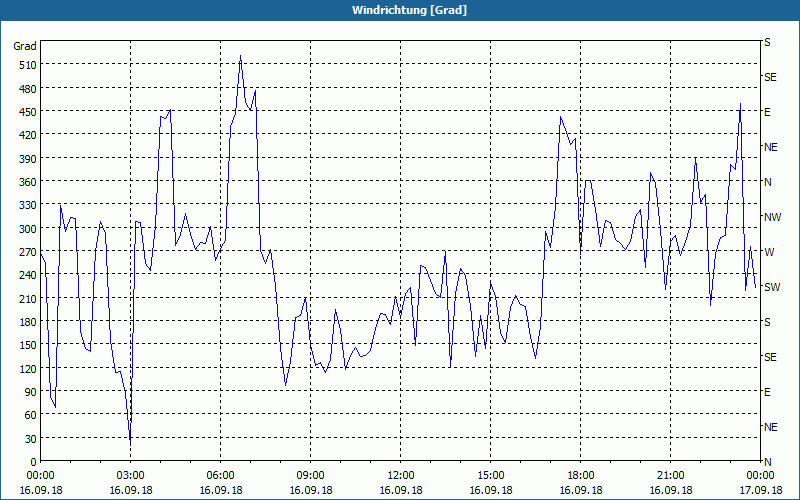800x500 pixels.
Task: Click the blue line's highest peak above 510
Action: tap(240, 56)
